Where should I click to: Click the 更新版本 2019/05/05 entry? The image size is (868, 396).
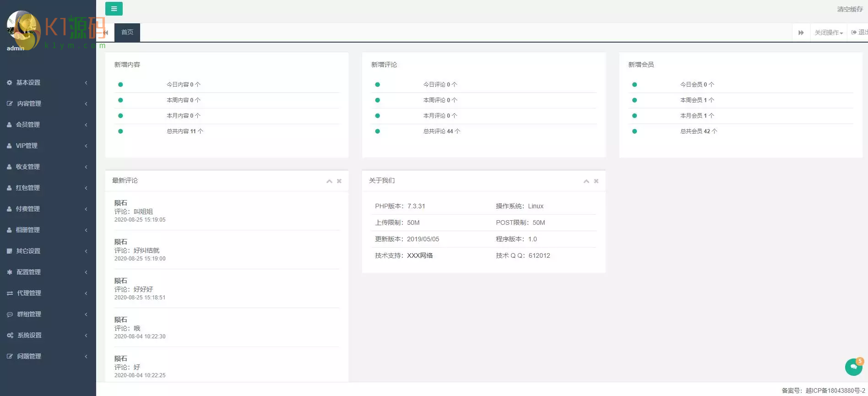point(407,239)
